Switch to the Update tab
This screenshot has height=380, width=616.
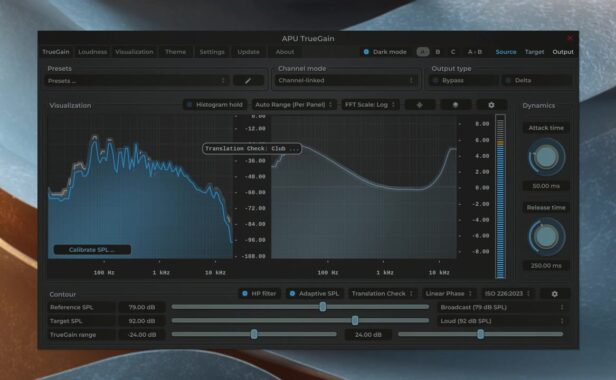248,52
